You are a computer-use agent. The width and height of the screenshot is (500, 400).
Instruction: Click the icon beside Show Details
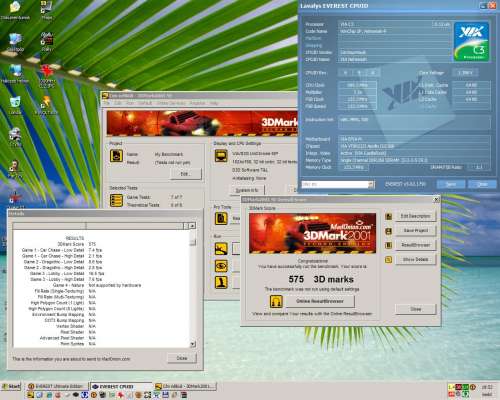pyautogui.click(x=388, y=259)
